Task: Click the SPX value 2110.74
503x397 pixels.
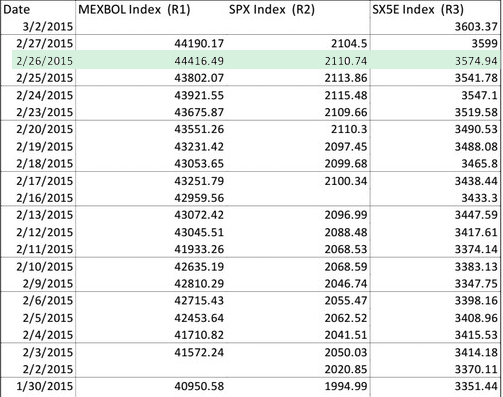Action: (x=346, y=61)
